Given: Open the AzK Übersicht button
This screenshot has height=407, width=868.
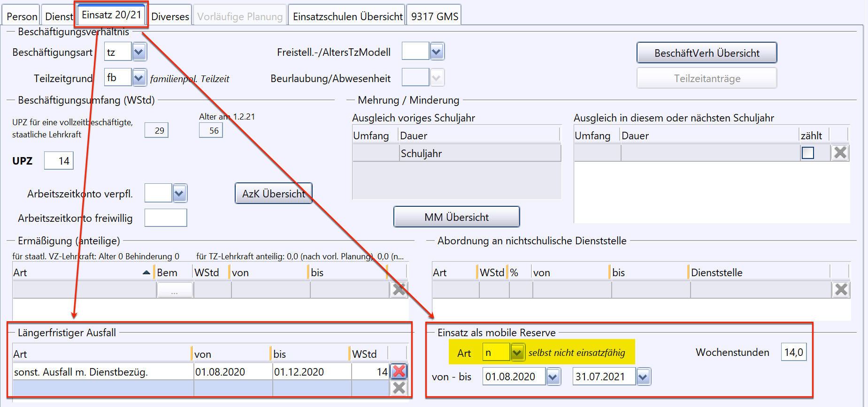Looking at the screenshot, I should pos(273,193).
